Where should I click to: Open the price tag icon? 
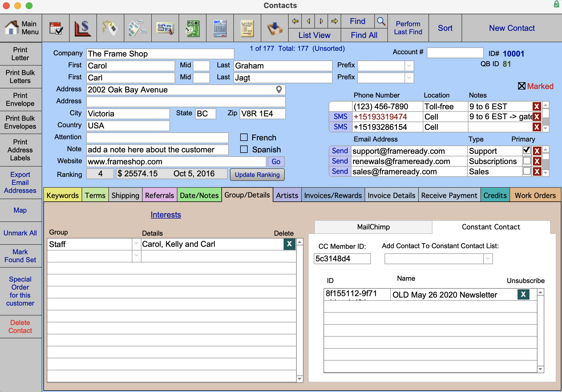point(110,28)
